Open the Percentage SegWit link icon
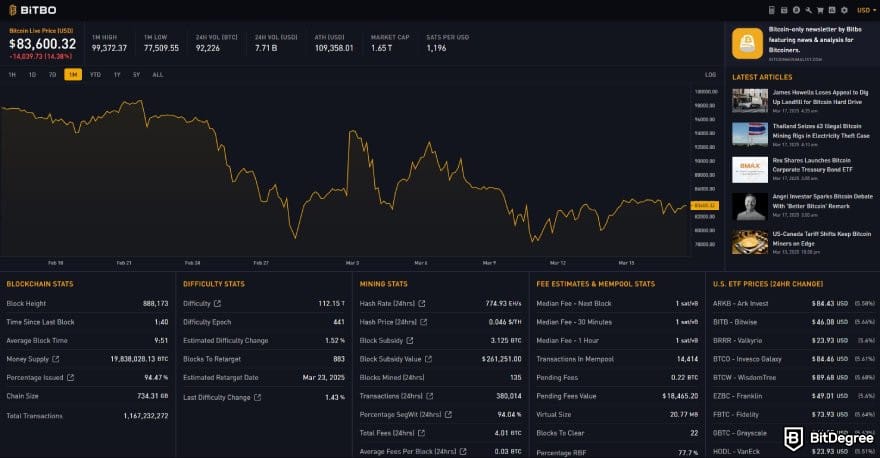Image resolution: width=880 pixels, height=458 pixels. (x=448, y=415)
